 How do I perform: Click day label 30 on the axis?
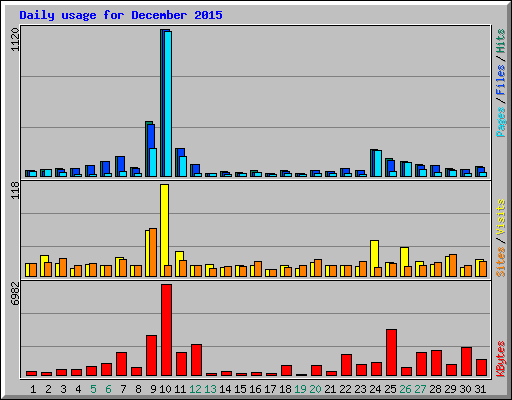click(465, 389)
